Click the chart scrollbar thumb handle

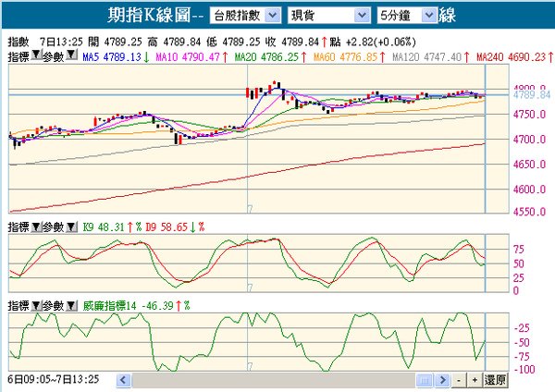tap(425, 381)
